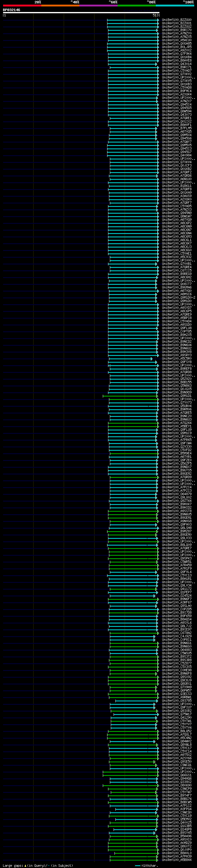Click the UniRef100_B8AVE8 entry
Viewport: 197px width, 868px height.
(177, 60)
